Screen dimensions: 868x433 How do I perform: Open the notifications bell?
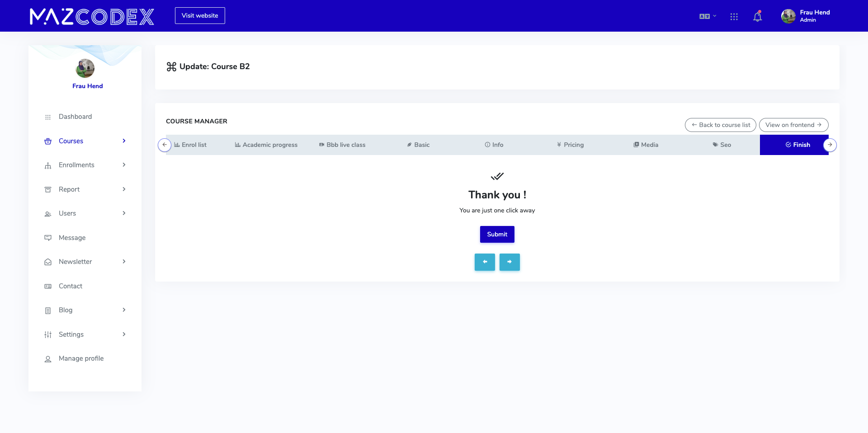coord(758,16)
